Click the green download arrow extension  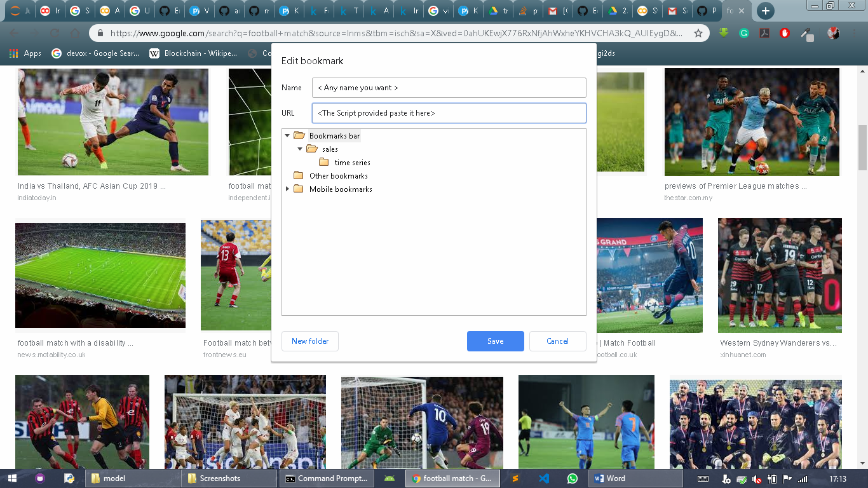point(724,33)
